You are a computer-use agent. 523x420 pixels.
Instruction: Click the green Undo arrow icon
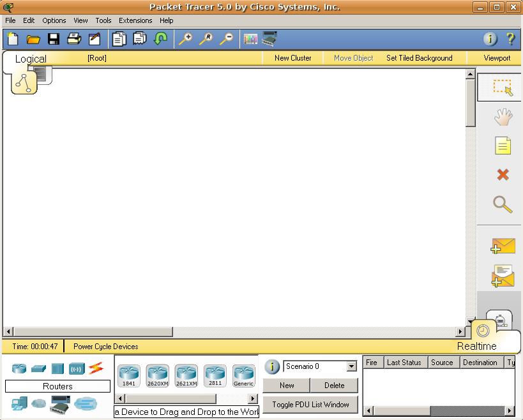pos(160,38)
